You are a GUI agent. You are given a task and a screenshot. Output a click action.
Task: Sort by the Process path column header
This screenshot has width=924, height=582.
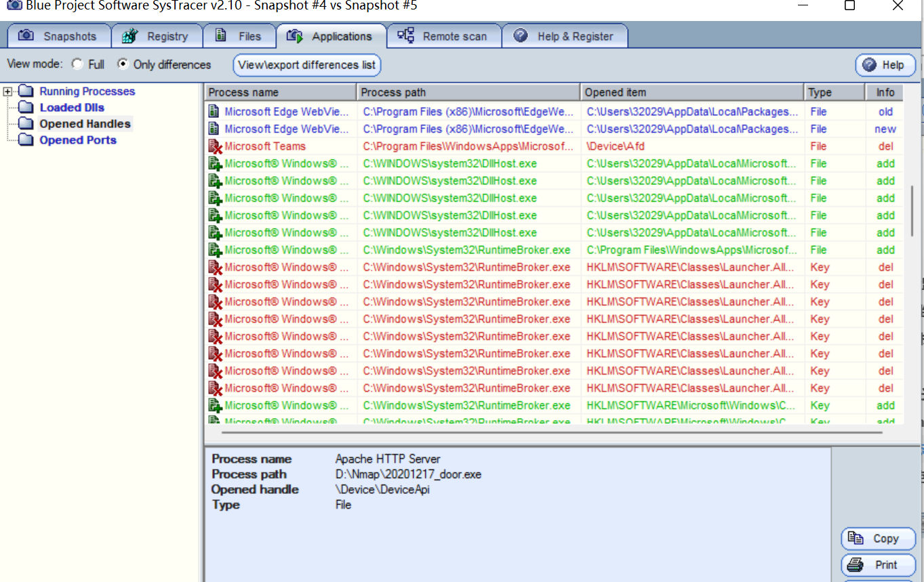(469, 92)
